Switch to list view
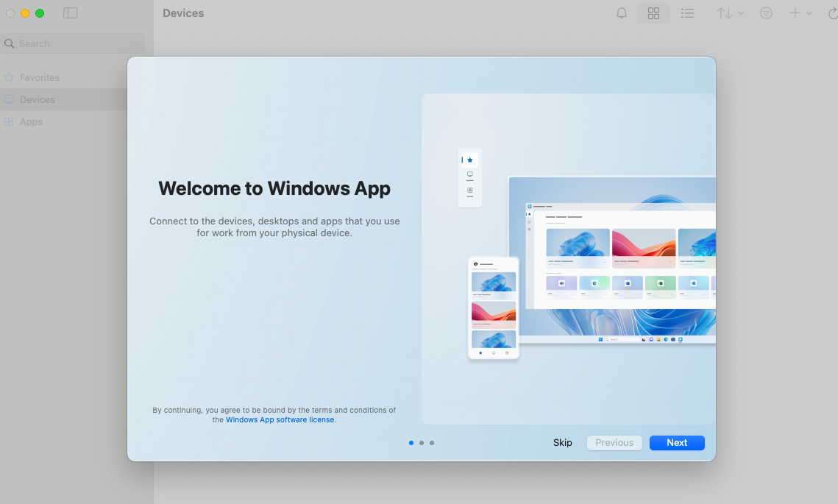Image resolution: width=838 pixels, height=504 pixels. click(x=687, y=13)
